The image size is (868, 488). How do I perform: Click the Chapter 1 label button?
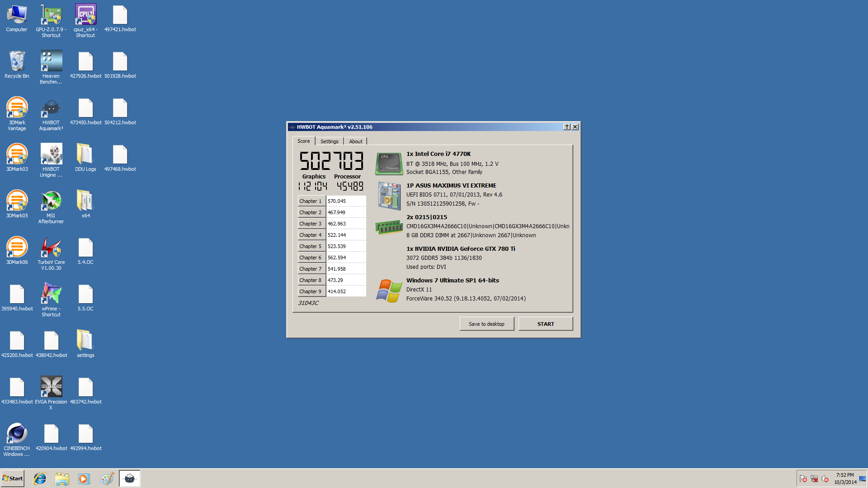311,201
